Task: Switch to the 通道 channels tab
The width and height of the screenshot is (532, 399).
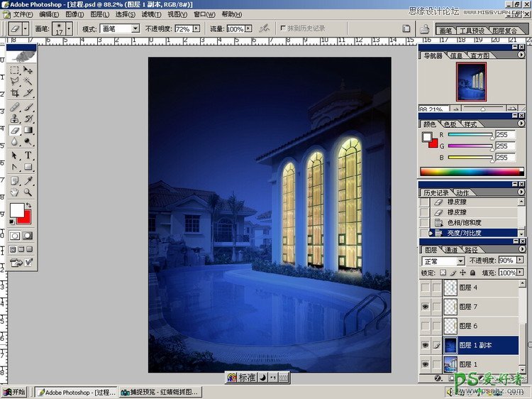Action: point(450,250)
